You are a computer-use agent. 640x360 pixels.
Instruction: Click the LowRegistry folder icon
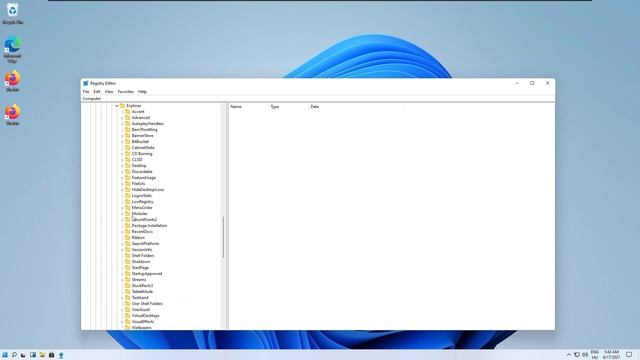(x=128, y=202)
